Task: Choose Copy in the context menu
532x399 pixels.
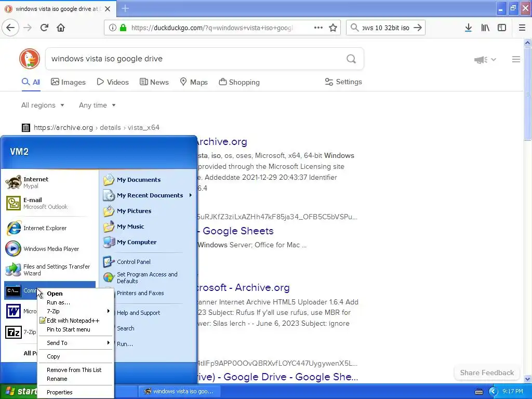Action: coord(75,356)
